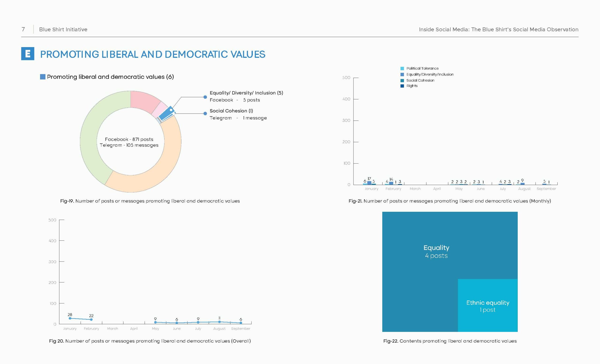
Task: Click the dot on Social Cohesion callout line
Action: point(205,113)
